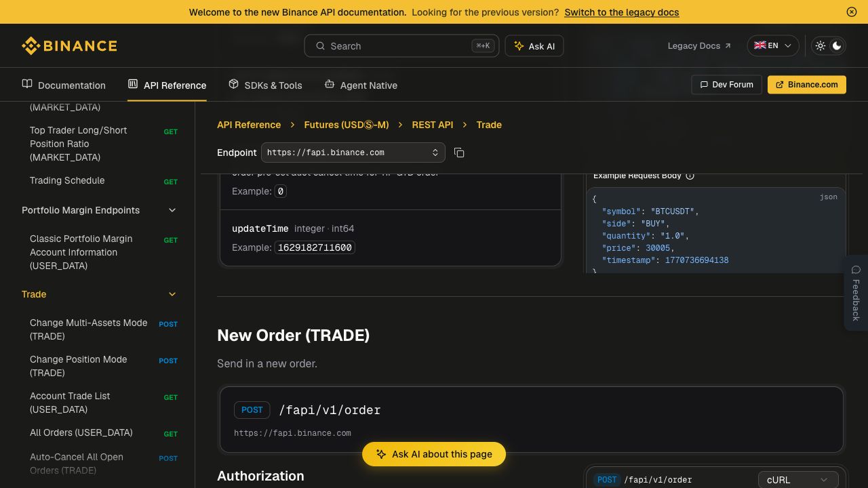The image size is (868, 488).
Task: Click the search magnifier icon
Action: coord(320,46)
